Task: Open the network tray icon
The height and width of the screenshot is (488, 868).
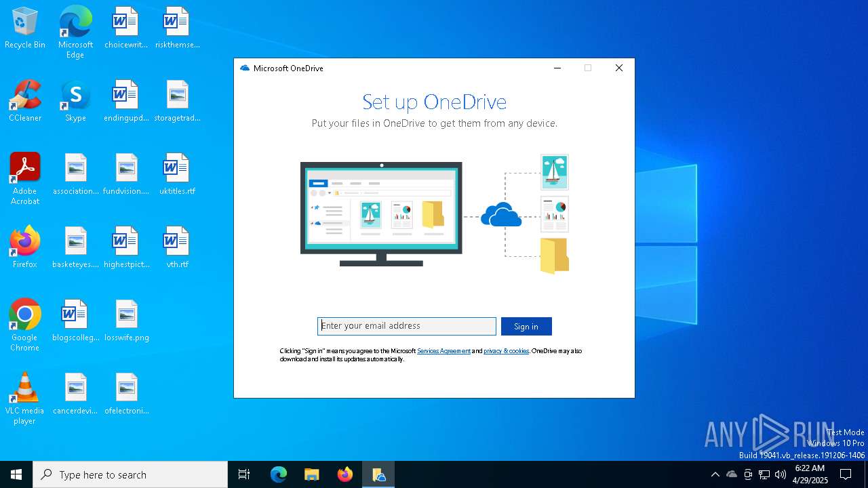Action: coord(764,474)
